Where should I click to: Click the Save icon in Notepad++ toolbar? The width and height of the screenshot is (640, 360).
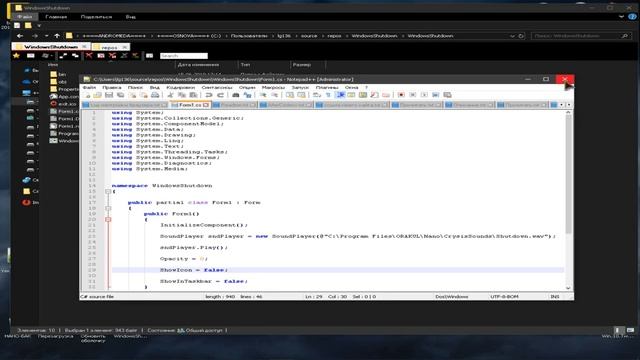109,95
